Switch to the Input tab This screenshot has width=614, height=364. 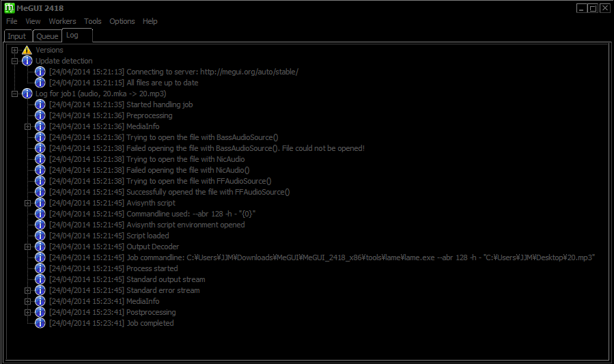(17, 36)
